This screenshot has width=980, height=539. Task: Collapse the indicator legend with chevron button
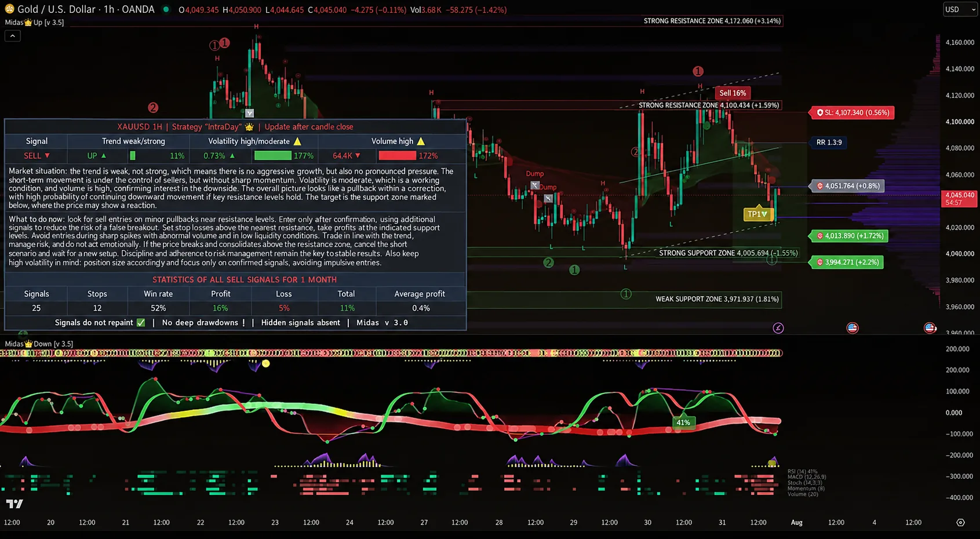click(13, 36)
